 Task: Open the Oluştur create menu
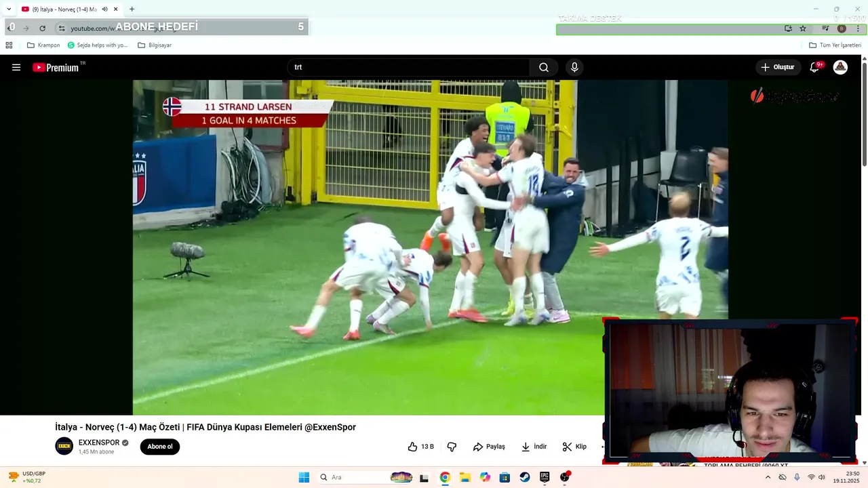click(x=778, y=67)
